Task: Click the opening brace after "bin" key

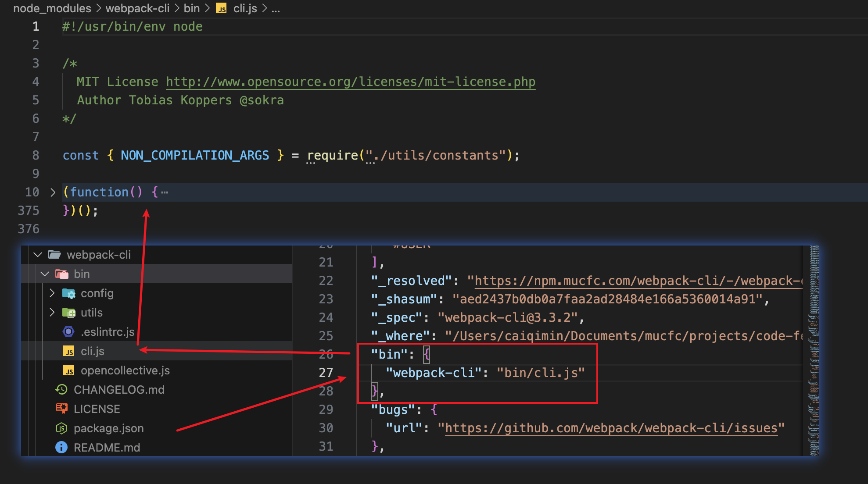Action: click(427, 355)
